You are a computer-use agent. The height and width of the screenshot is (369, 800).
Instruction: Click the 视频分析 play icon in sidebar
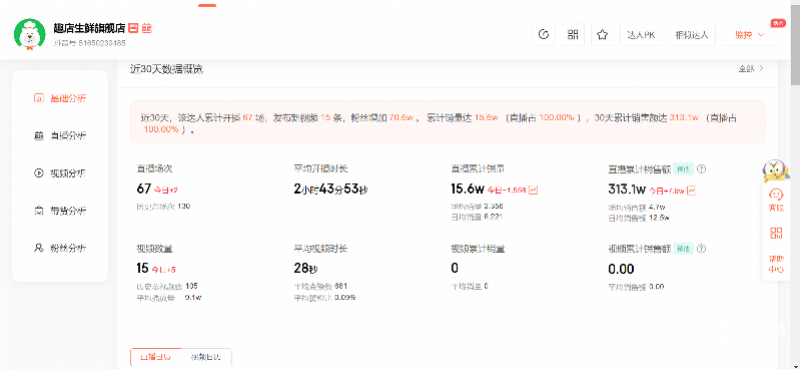tap(38, 173)
